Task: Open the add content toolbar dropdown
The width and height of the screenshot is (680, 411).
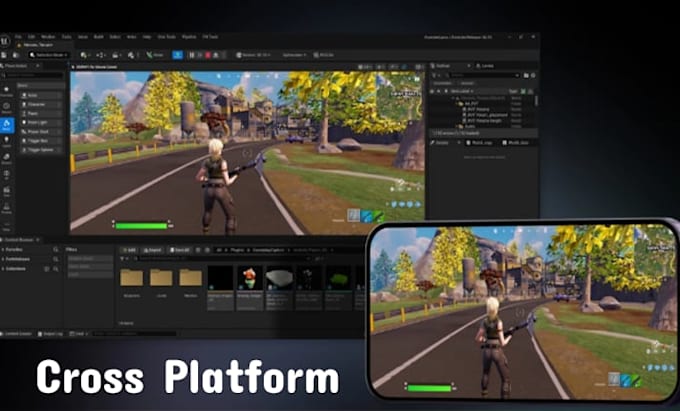Action: click(x=84, y=55)
